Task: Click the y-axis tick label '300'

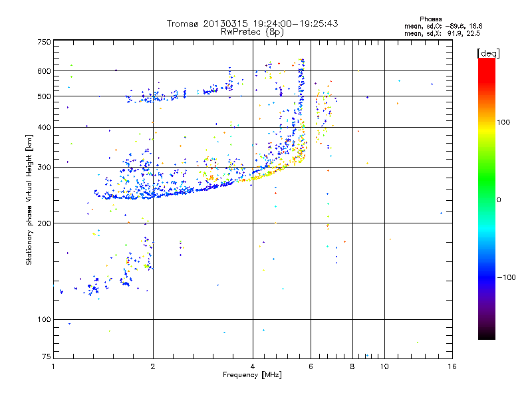Action: [45, 168]
